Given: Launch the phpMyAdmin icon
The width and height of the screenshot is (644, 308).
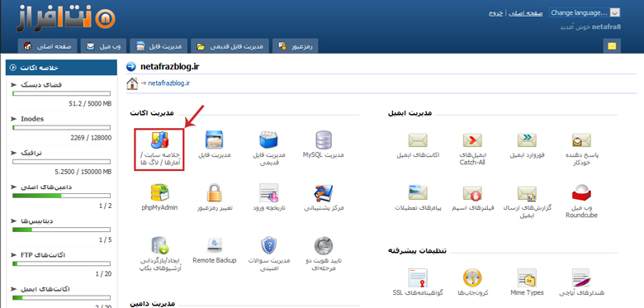Looking at the screenshot, I should point(159,193).
